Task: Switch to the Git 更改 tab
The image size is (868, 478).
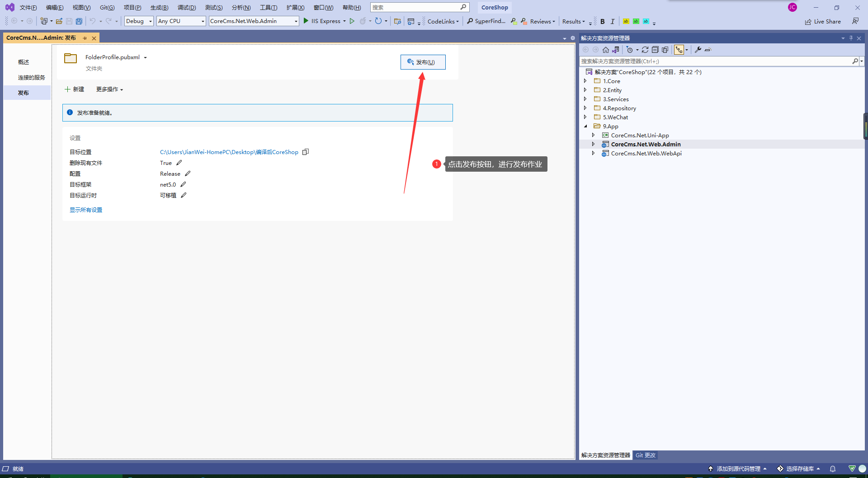Action: 645,455
